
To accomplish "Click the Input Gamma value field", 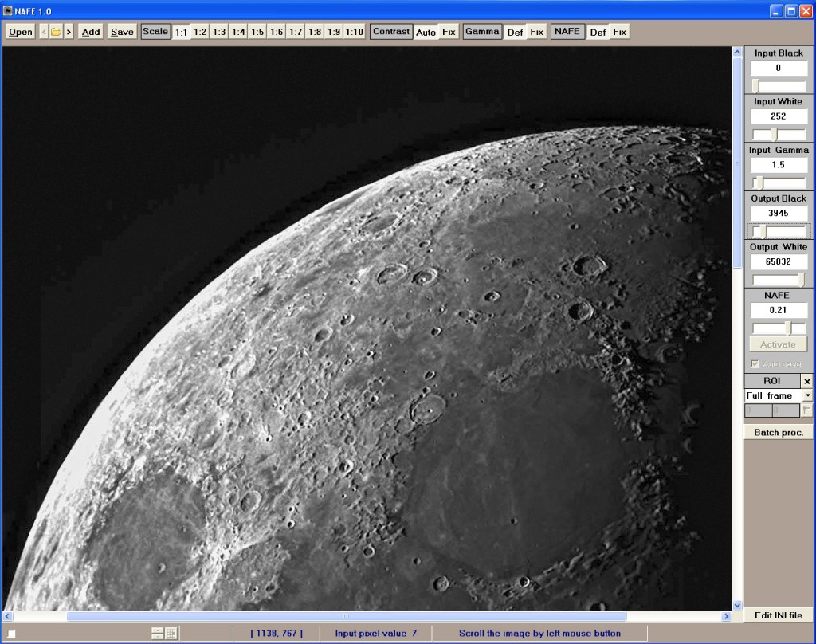I will point(779,164).
